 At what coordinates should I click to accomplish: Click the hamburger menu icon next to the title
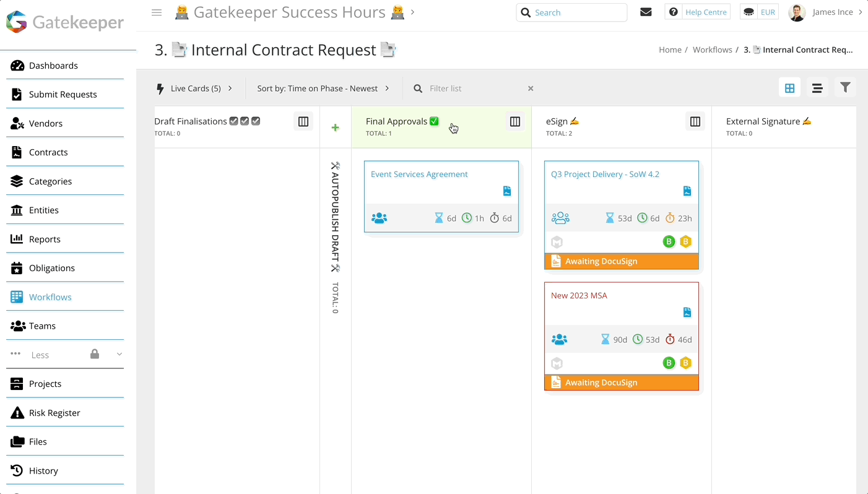pos(157,12)
